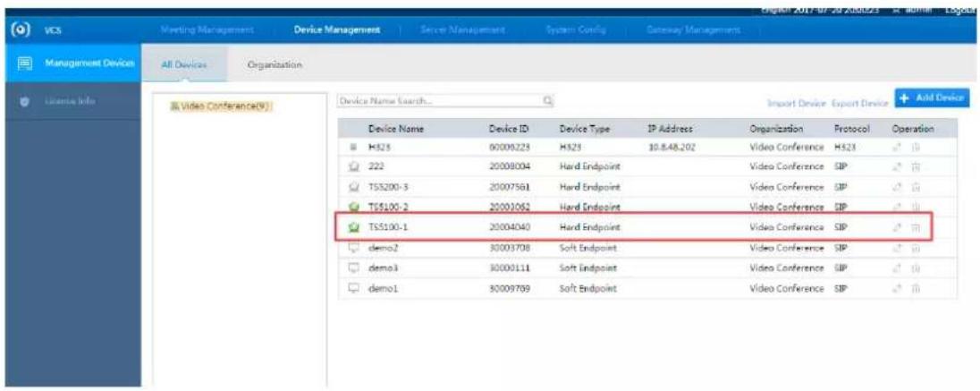Viewport: 980px width, 391px height.
Task: Click the IP address 10.8.48.202
Action: (672, 148)
